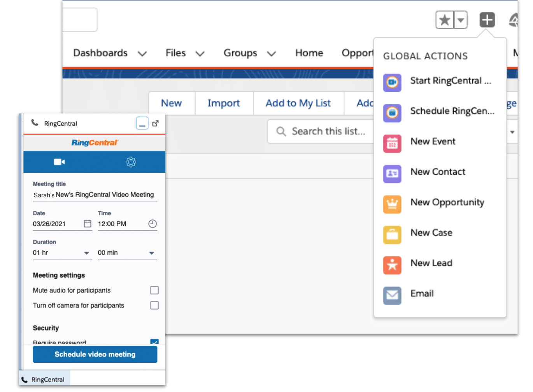
Task: Go to the Home navigation tab
Action: click(309, 53)
